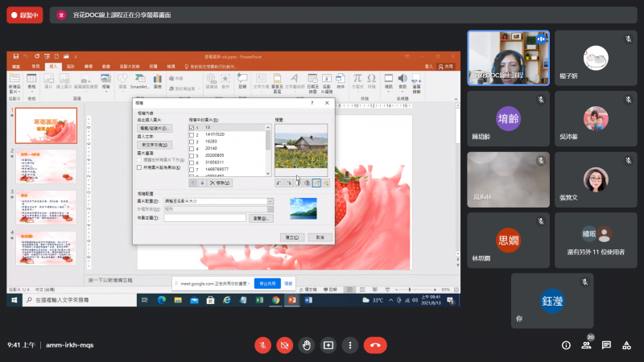644x362 pixels.
Task: Check picture 6 named 31856311
Action: 192,162
